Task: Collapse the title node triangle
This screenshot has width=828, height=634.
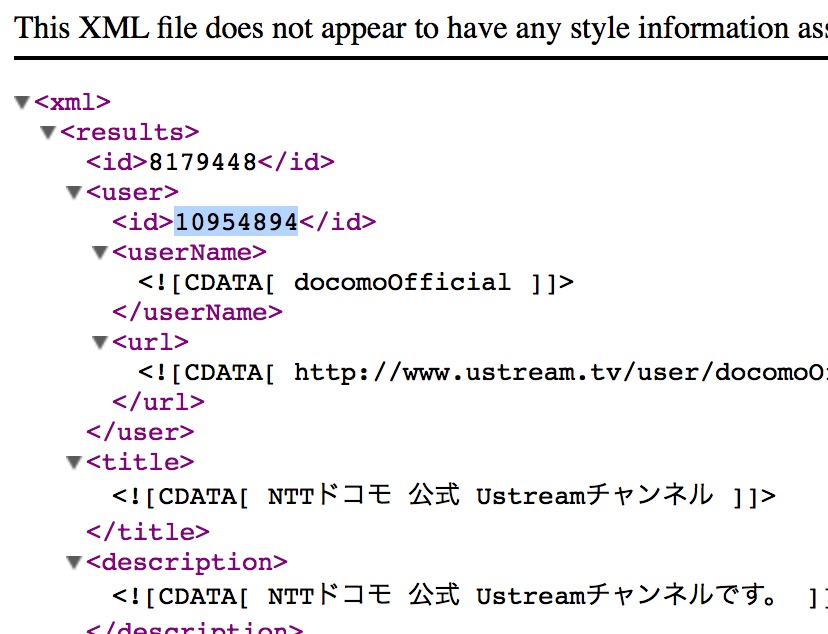Action: click(74, 462)
